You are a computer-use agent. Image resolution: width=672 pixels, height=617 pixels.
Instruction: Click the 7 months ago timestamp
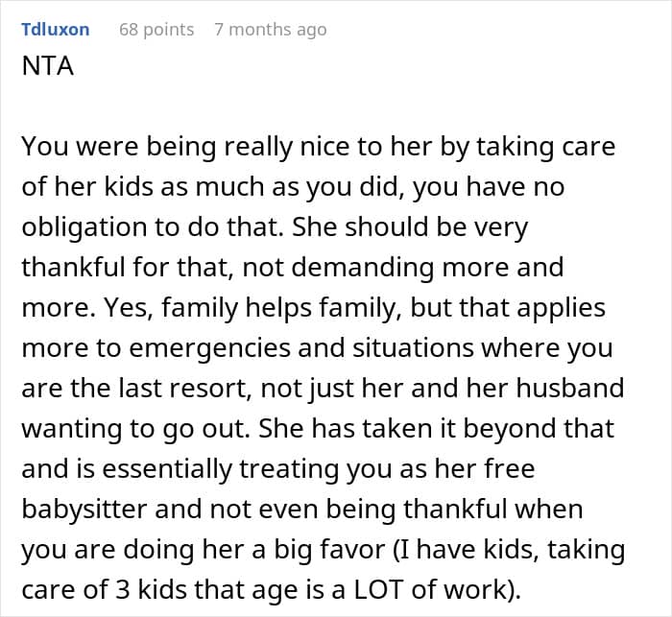[271, 30]
